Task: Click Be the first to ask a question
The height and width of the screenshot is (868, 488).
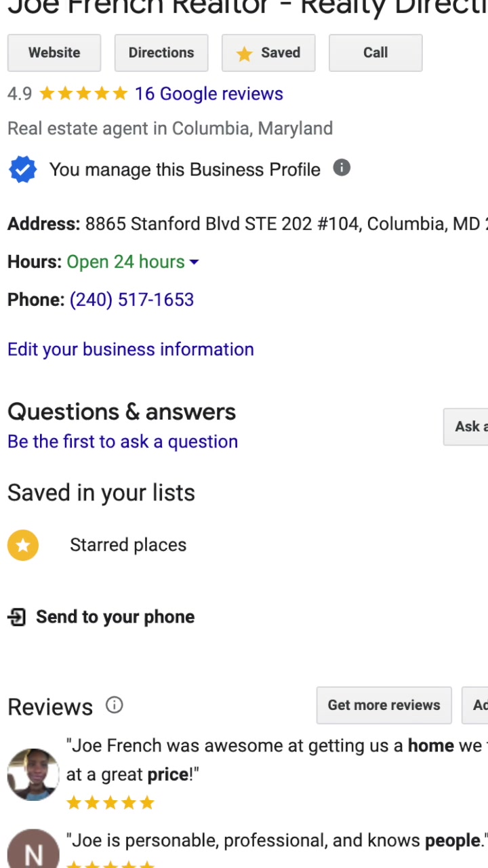Action: coord(123,441)
